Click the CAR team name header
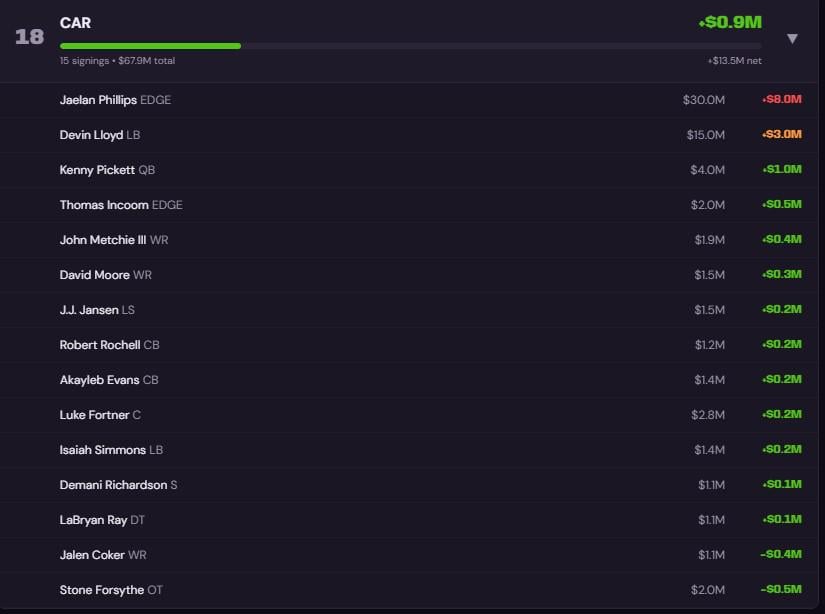 click(x=75, y=23)
